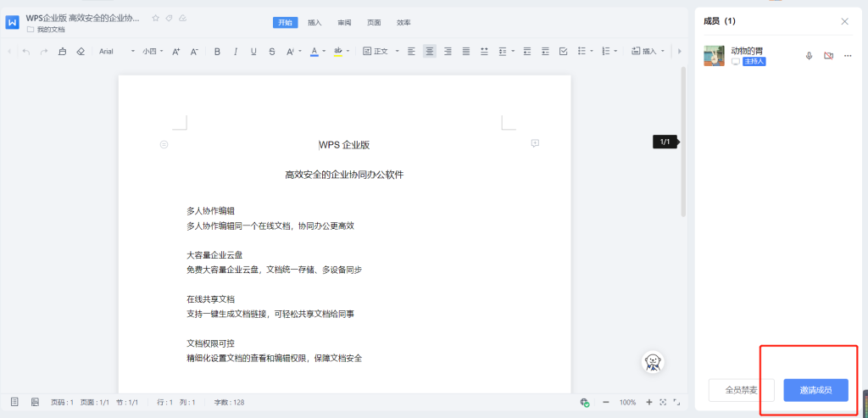The image size is (868, 418).
Task: Click the security globe status icon
Action: pos(584,403)
